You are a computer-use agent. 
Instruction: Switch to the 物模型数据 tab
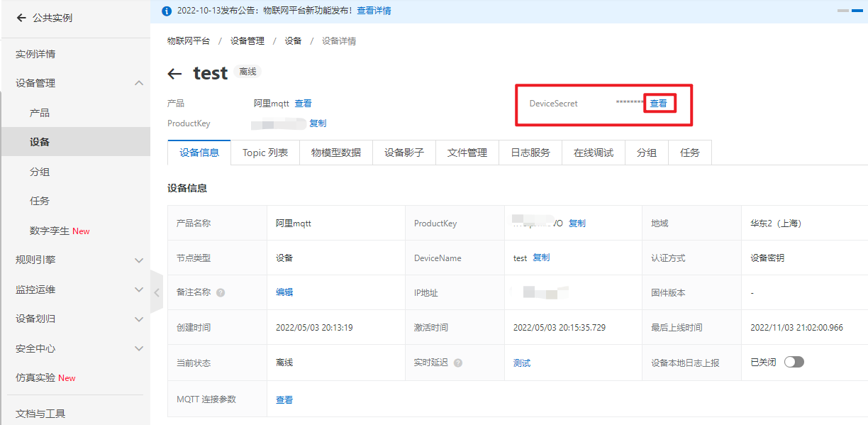tap(336, 153)
